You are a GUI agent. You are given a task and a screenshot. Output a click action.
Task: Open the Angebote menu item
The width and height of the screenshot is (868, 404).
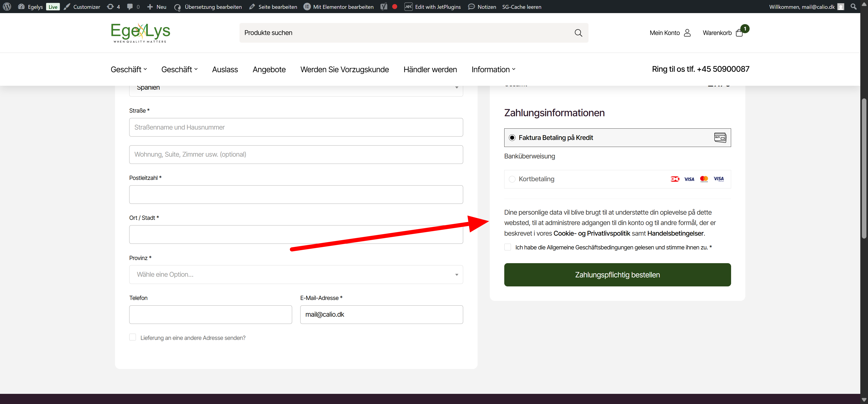point(269,69)
